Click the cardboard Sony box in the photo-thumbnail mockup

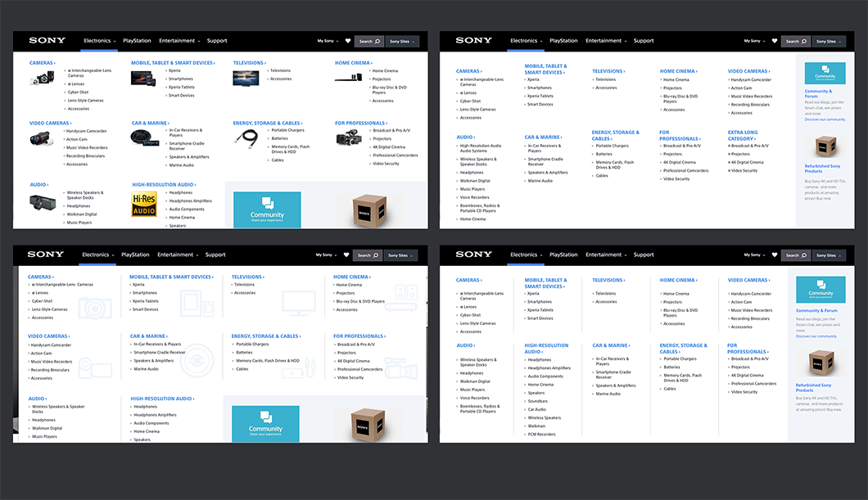368,211
